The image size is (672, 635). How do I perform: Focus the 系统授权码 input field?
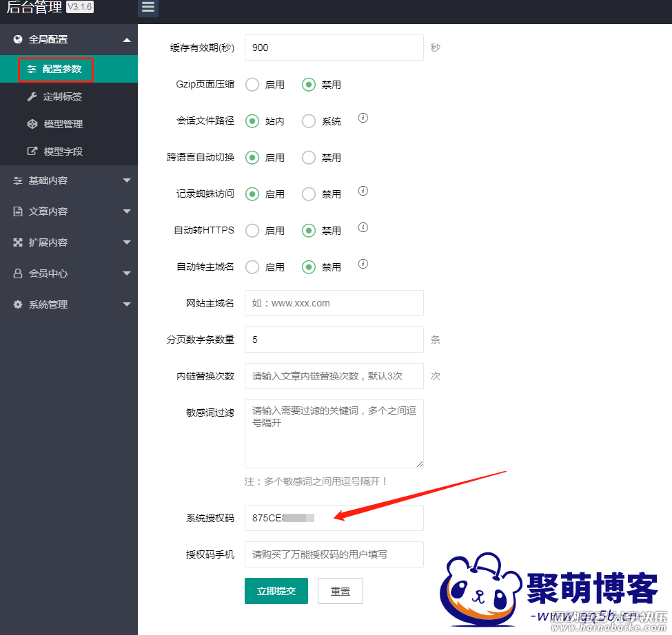tap(334, 518)
